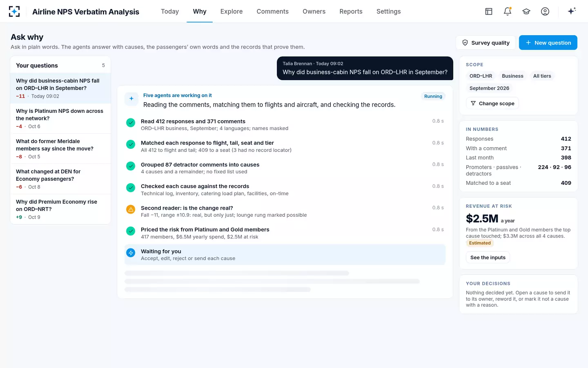Click See the inputs button

[488, 257]
